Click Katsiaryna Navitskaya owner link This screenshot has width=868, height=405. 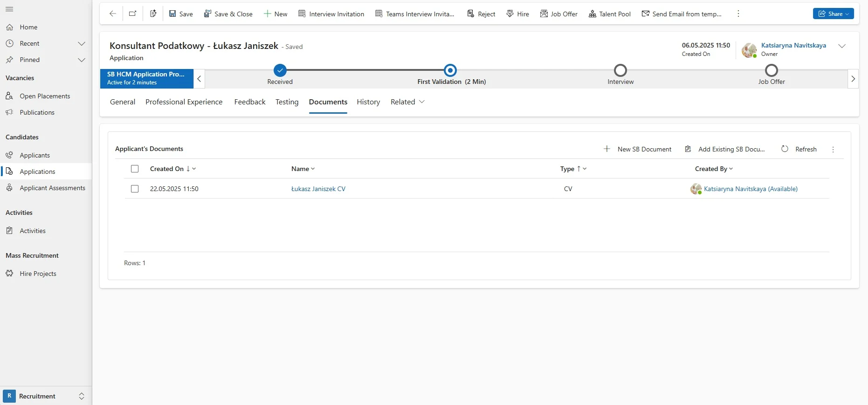(793, 45)
